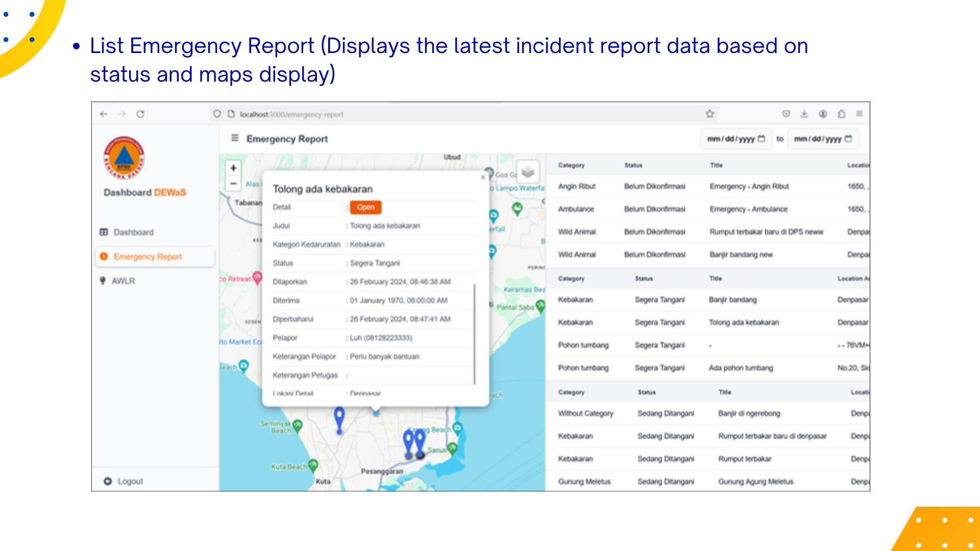Toggle the hamburger sidebar menu icon
This screenshot has width=980, height=551.
coord(235,138)
